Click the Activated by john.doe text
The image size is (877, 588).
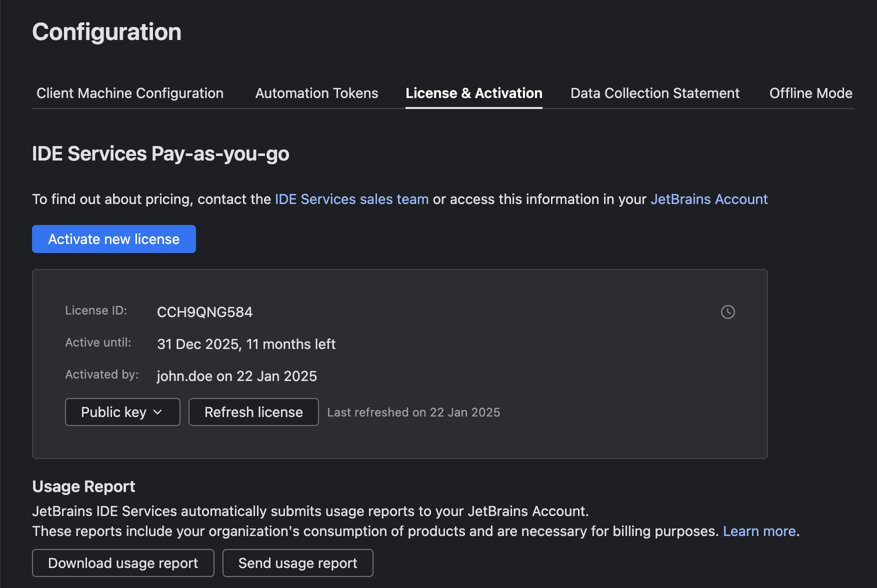[x=236, y=376]
